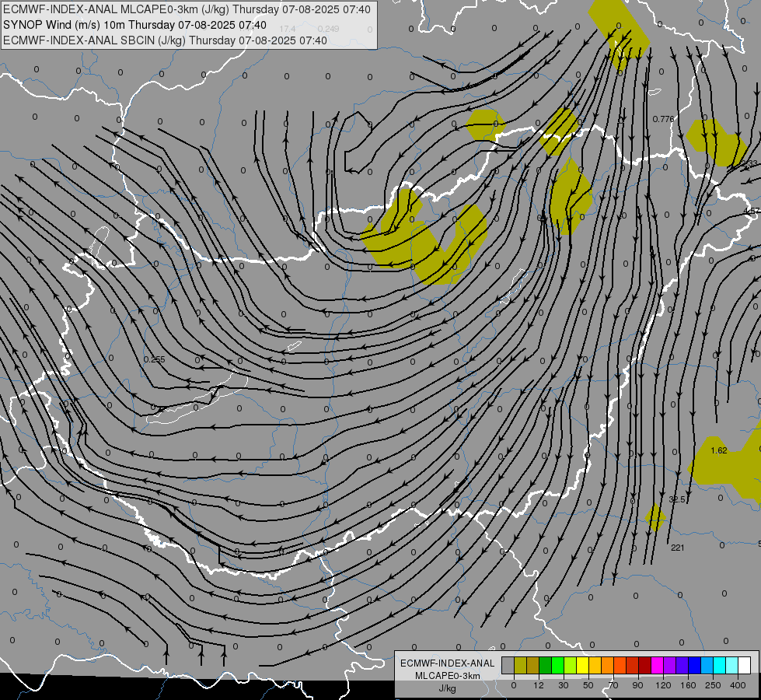Click the legend's MLCAPE0-3km label
Screen dimensions: 761x700
(447, 676)
